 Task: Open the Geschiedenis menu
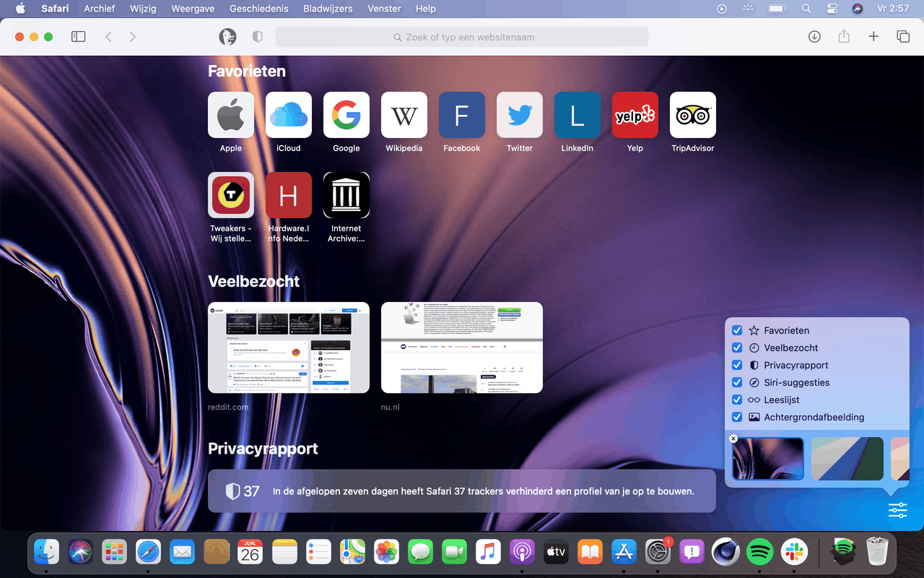(258, 9)
